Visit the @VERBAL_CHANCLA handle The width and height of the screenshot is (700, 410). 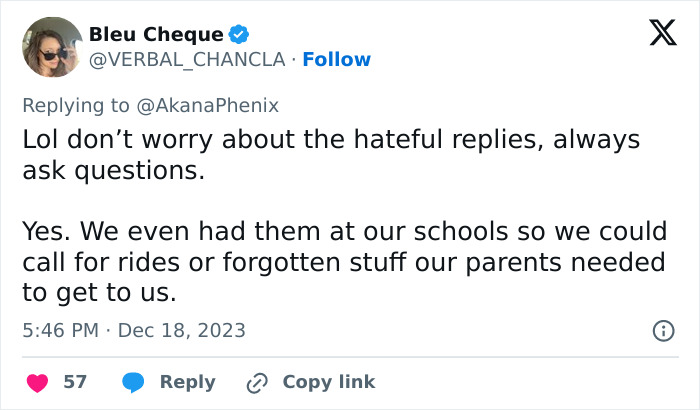187,60
